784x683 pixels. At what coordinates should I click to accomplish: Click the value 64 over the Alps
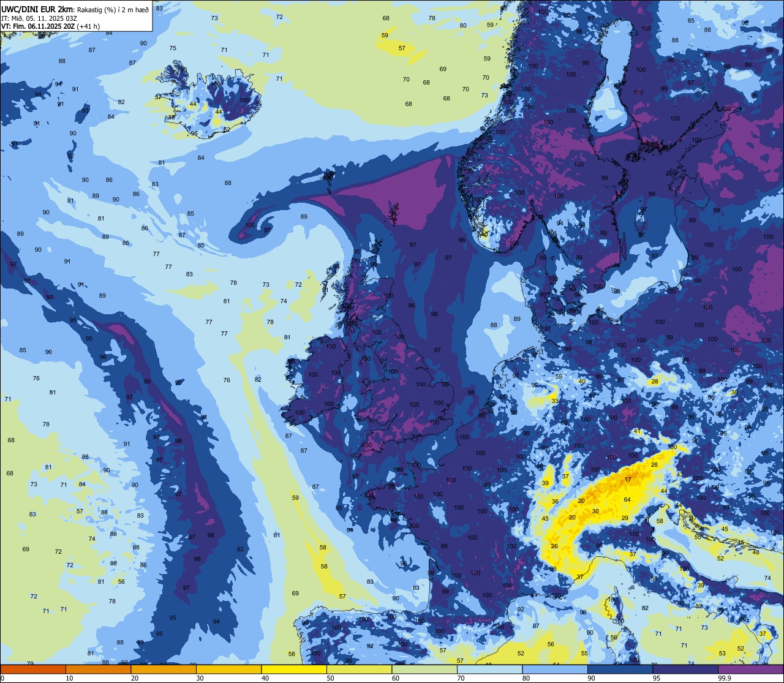point(627,499)
